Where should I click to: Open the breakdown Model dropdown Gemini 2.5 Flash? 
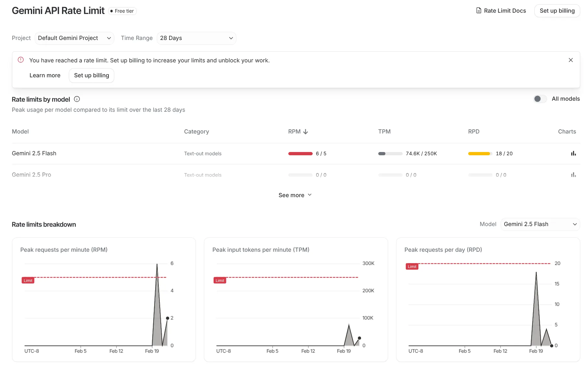pos(540,224)
